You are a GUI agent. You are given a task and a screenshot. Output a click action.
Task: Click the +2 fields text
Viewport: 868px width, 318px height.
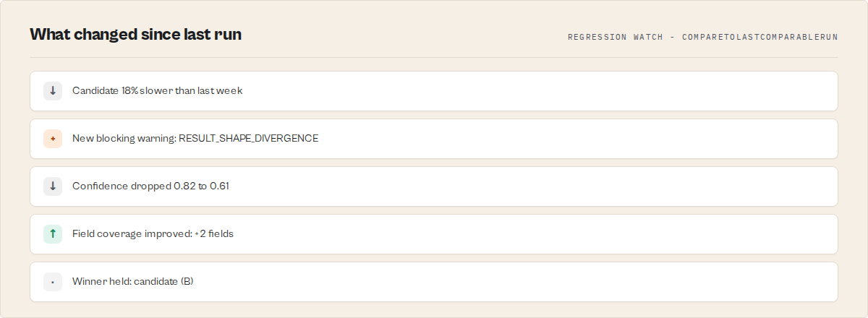pos(214,234)
